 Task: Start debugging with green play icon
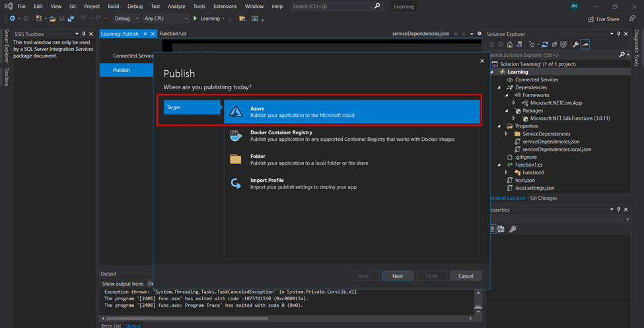click(196, 19)
